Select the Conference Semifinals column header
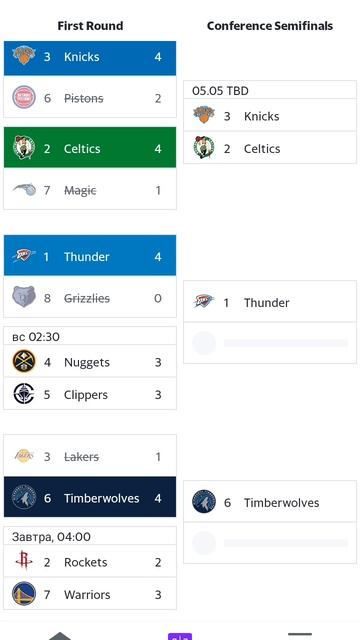The height and width of the screenshot is (640, 360). [x=270, y=26]
